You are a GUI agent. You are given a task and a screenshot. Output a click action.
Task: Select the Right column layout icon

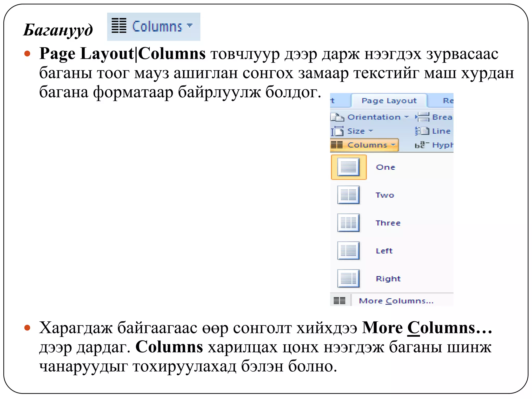(349, 278)
